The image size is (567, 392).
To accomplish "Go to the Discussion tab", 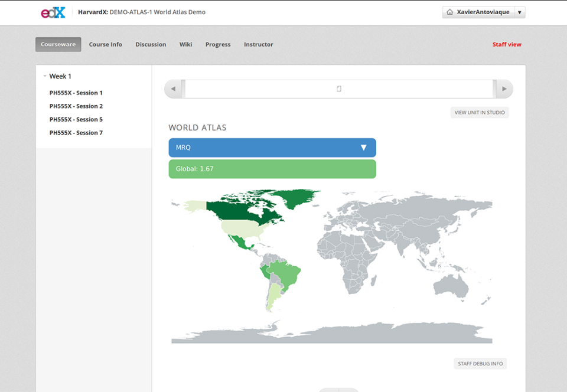I will 151,44.
